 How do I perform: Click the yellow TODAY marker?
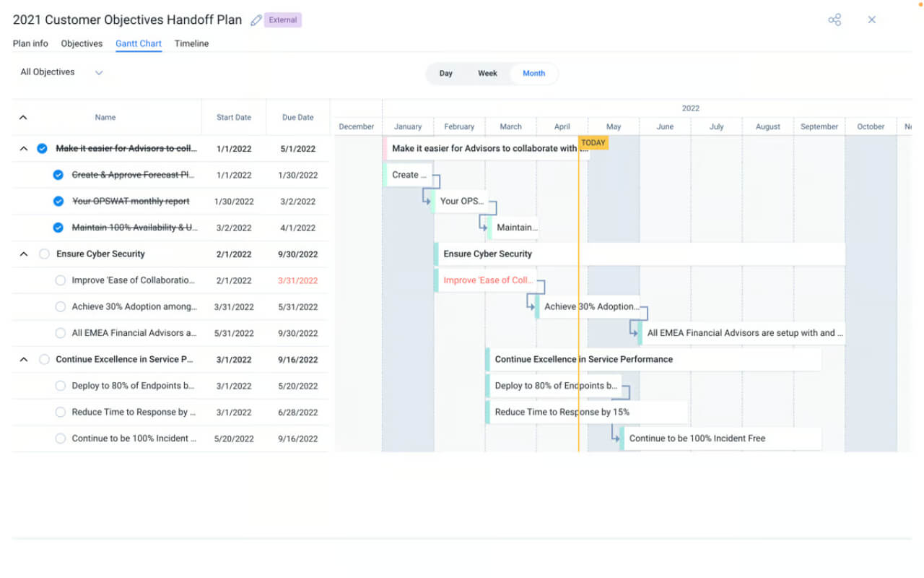click(x=593, y=142)
